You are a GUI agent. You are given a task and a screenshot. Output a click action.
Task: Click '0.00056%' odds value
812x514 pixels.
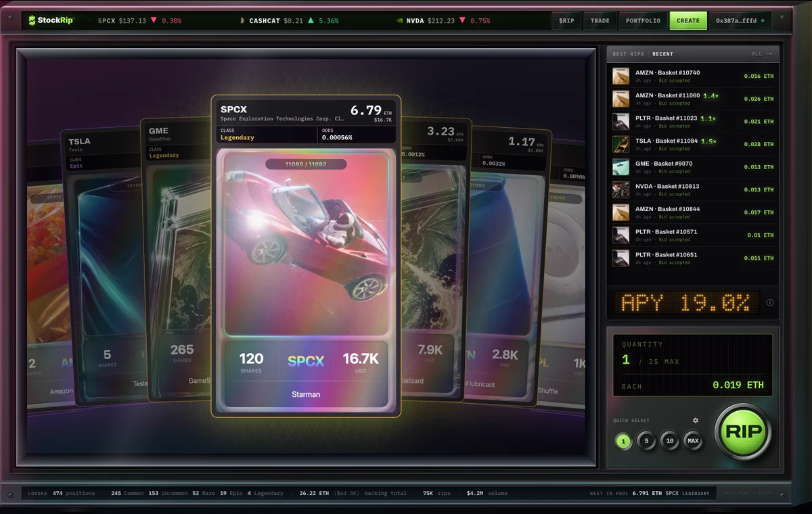point(337,137)
